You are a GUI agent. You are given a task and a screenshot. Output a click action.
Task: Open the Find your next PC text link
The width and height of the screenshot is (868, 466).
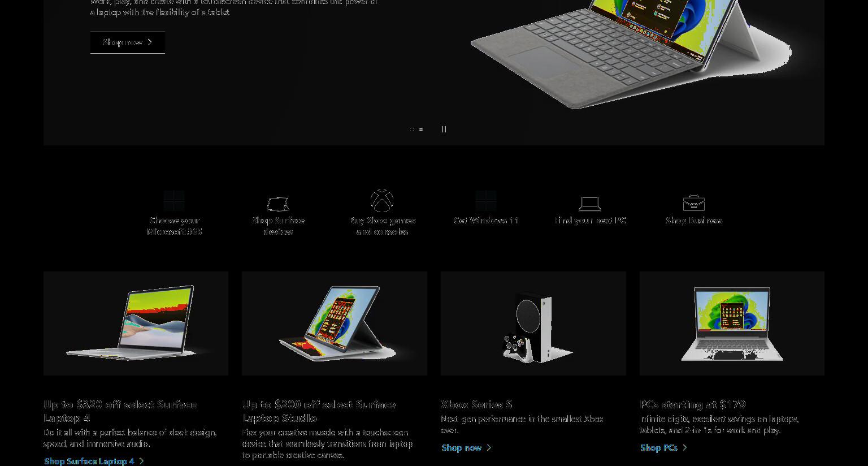tap(590, 221)
